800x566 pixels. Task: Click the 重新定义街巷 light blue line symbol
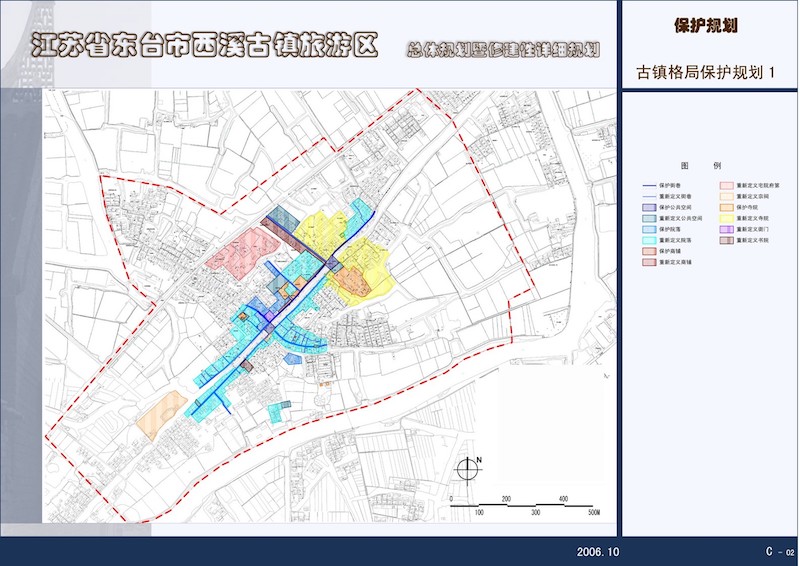648,196
